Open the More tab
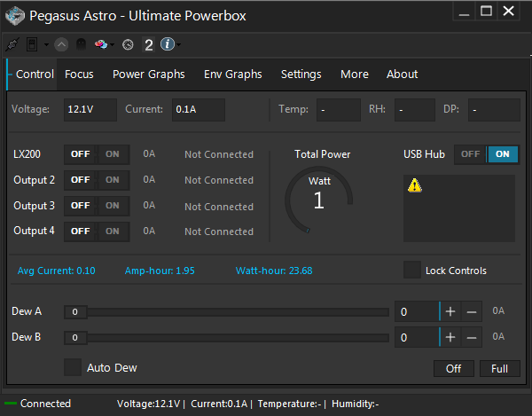Image resolution: width=532 pixels, height=416 pixels. click(354, 74)
